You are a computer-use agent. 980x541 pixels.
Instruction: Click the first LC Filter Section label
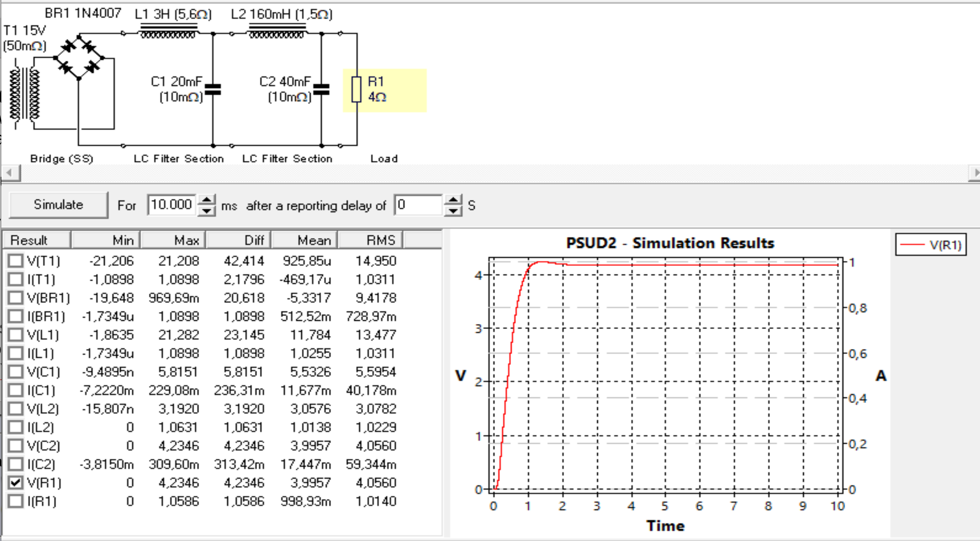click(x=179, y=159)
